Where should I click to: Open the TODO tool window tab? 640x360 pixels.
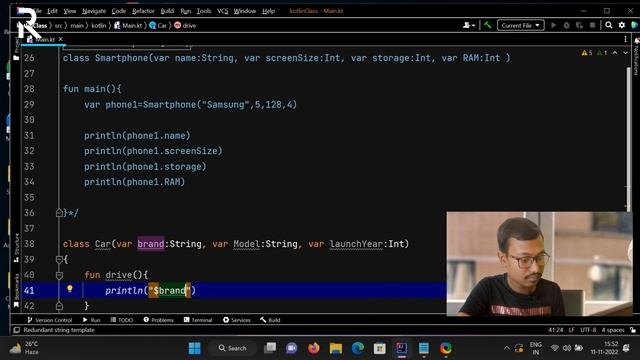tap(122, 320)
